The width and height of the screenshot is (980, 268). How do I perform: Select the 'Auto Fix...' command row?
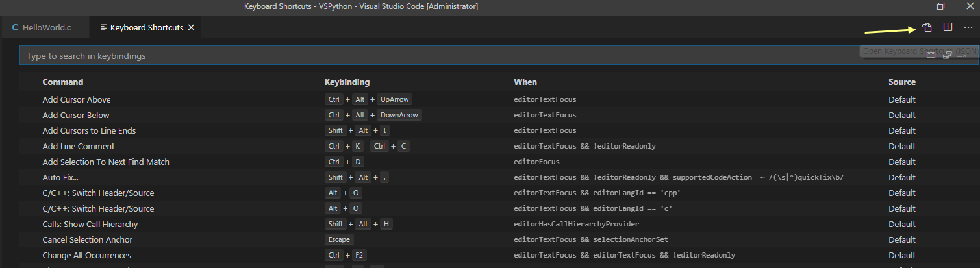click(498, 177)
